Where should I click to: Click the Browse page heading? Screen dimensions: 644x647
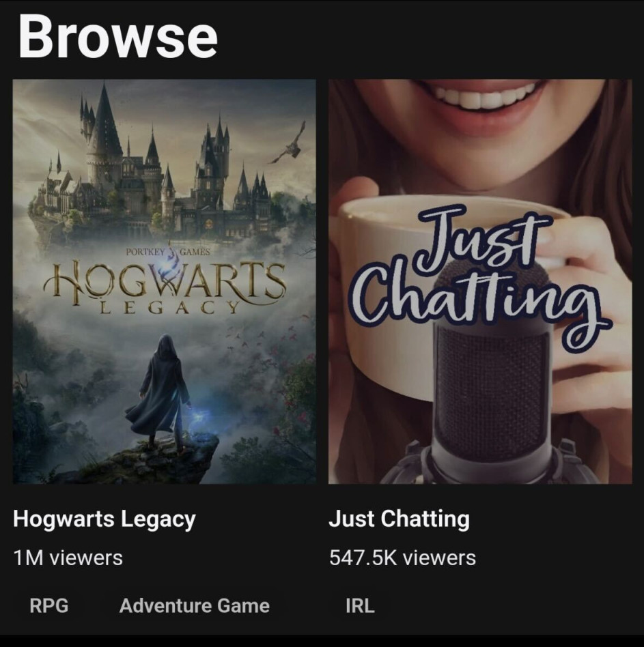[117, 36]
